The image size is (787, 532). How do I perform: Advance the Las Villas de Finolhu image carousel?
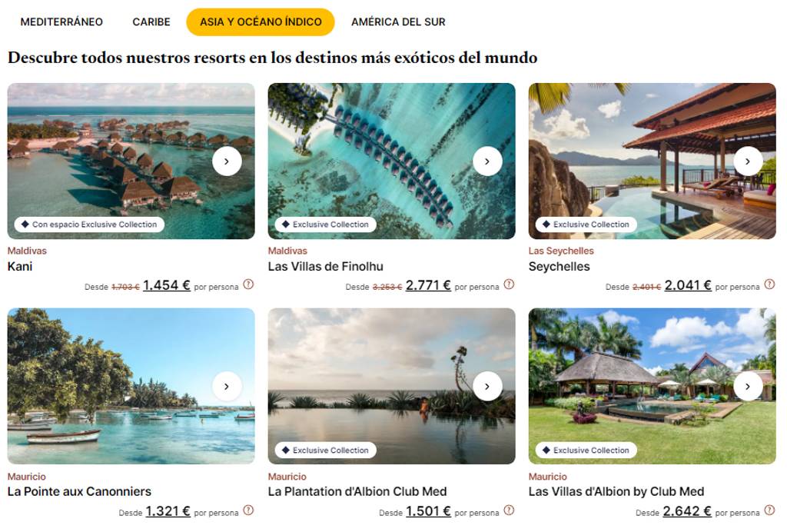click(x=487, y=161)
